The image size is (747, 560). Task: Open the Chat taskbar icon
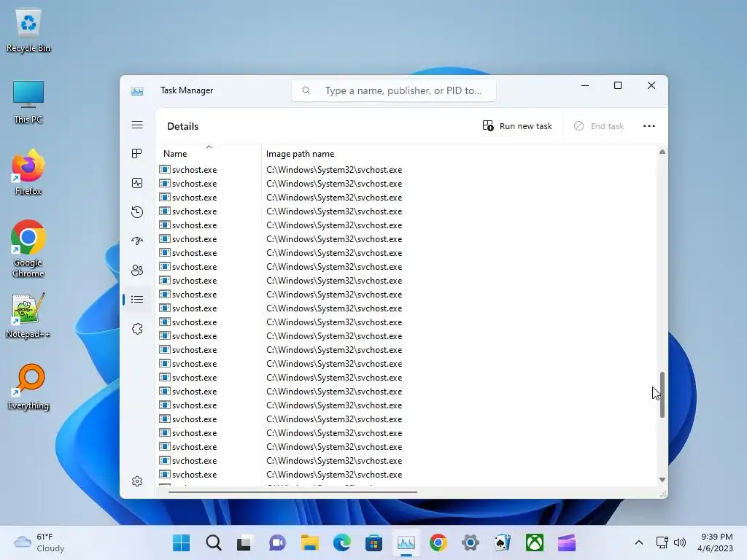click(x=277, y=542)
